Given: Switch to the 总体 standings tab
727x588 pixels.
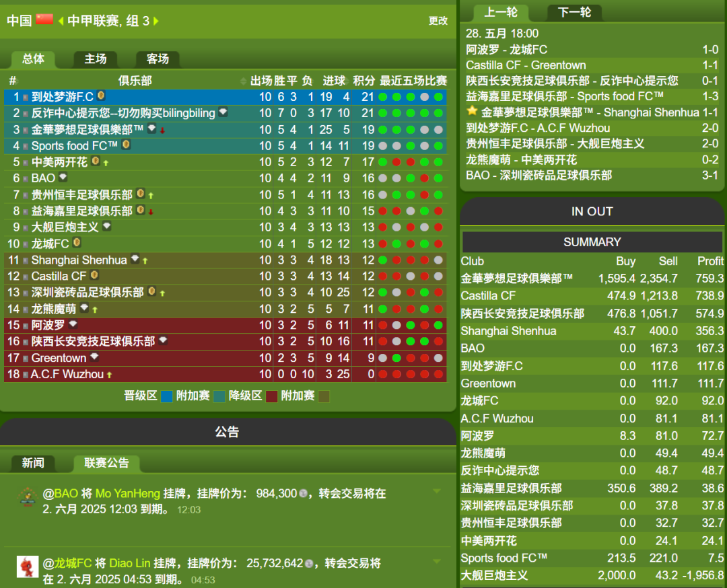Looking at the screenshot, I should 34,59.
